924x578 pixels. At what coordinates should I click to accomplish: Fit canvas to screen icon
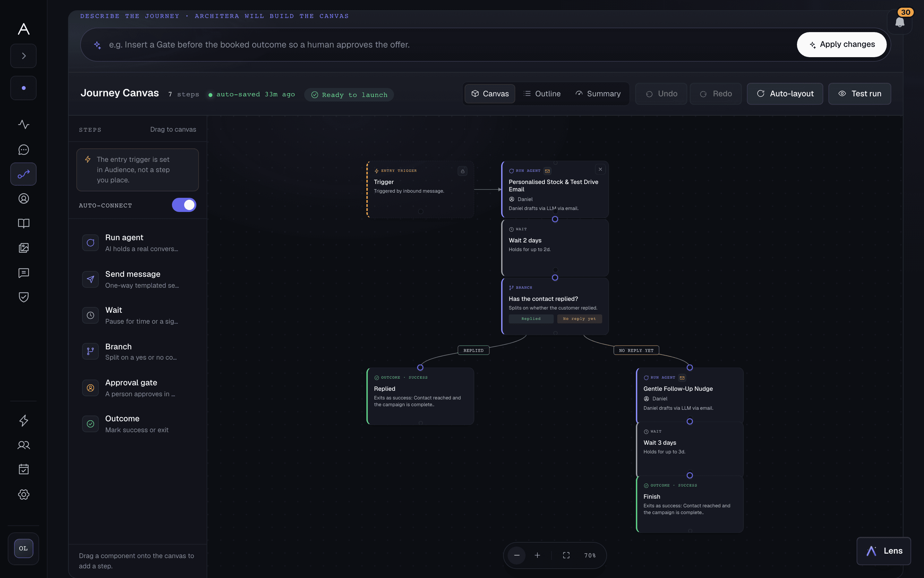(566, 555)
